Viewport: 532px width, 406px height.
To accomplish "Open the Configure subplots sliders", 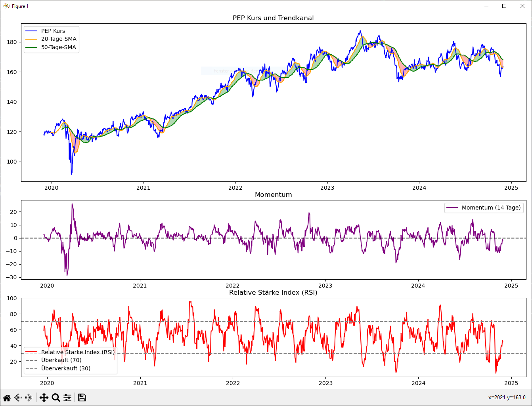I will [x=67, y=398].
